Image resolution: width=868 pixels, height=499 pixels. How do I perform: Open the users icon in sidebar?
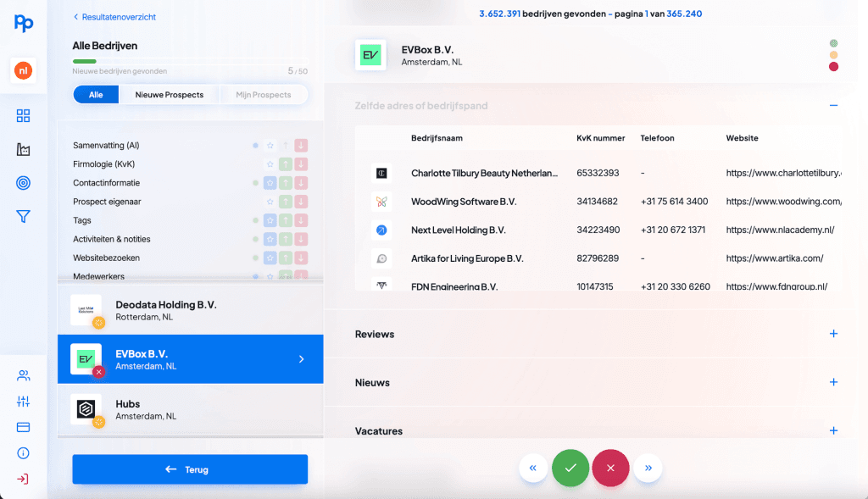pyautogui.click(x=23, y=376)
